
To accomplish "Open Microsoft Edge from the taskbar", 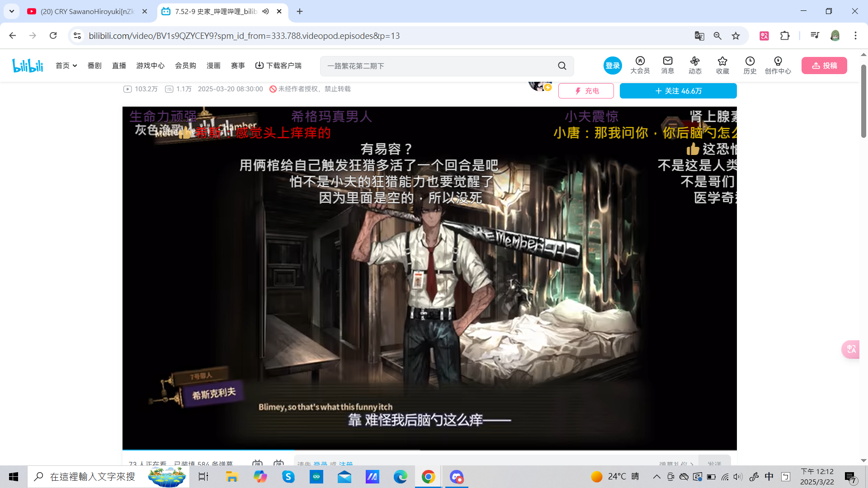I will (x=400, y=477).
